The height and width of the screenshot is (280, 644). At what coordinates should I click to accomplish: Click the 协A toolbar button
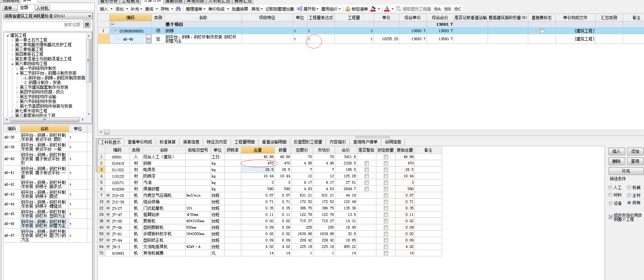437,9
